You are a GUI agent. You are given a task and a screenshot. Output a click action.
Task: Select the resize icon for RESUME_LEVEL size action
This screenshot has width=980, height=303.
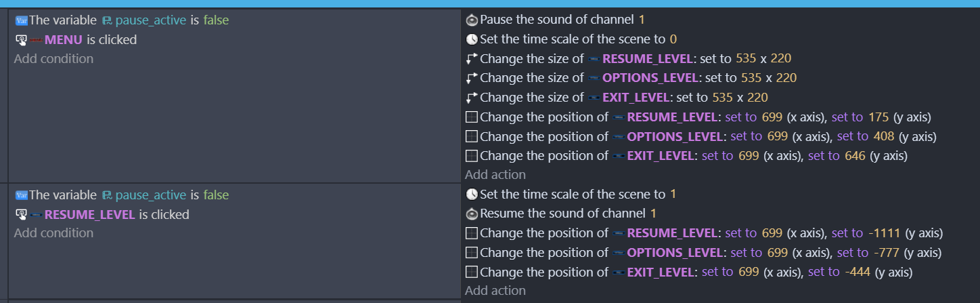coord(472,58)
